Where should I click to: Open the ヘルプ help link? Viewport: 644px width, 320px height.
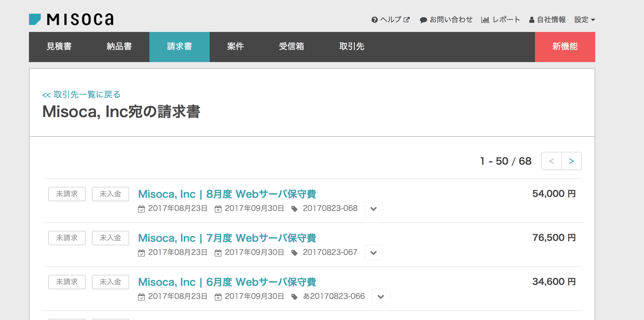[390, 20]
